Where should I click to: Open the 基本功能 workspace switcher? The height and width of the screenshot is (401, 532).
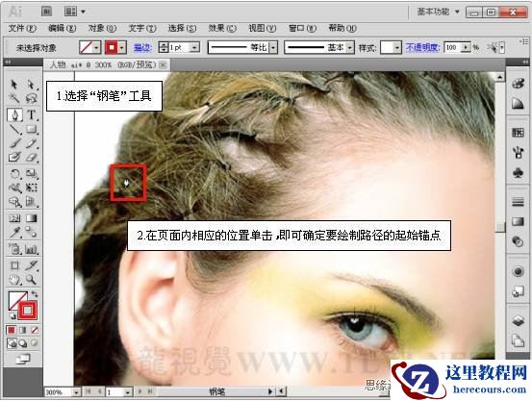coord(438,12)
